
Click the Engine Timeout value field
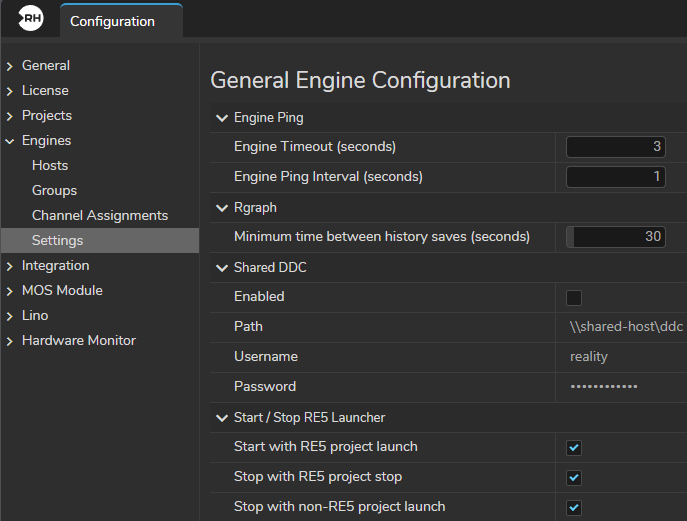615,147
